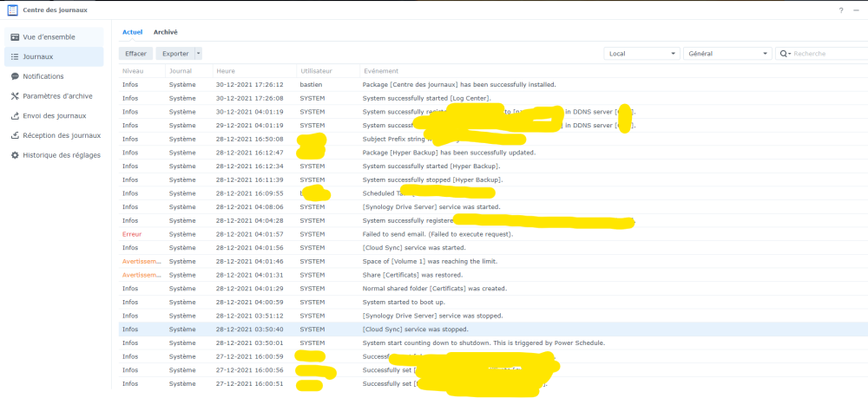Click the Avertissement label at 04:01:46

click(x=141, y=261)
